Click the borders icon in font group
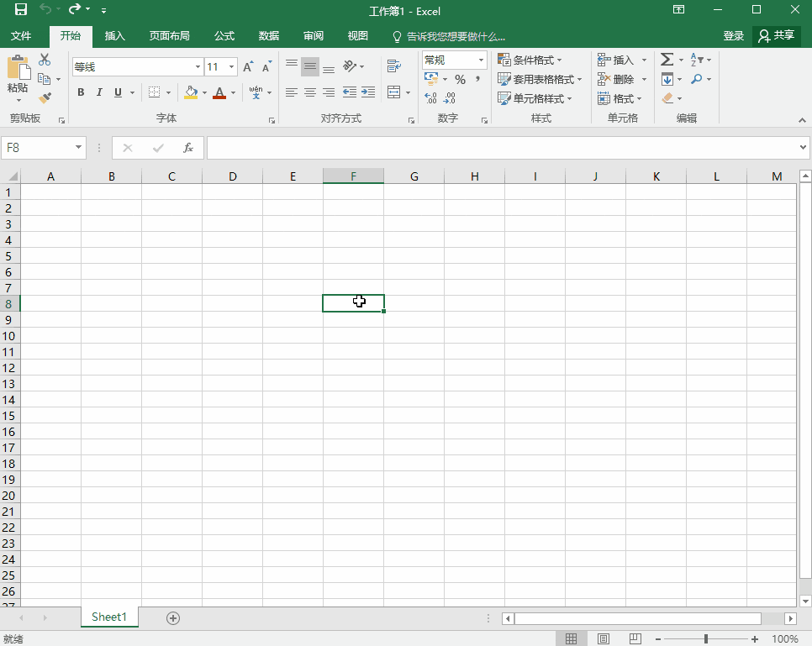812x646 pixels. 155,92
